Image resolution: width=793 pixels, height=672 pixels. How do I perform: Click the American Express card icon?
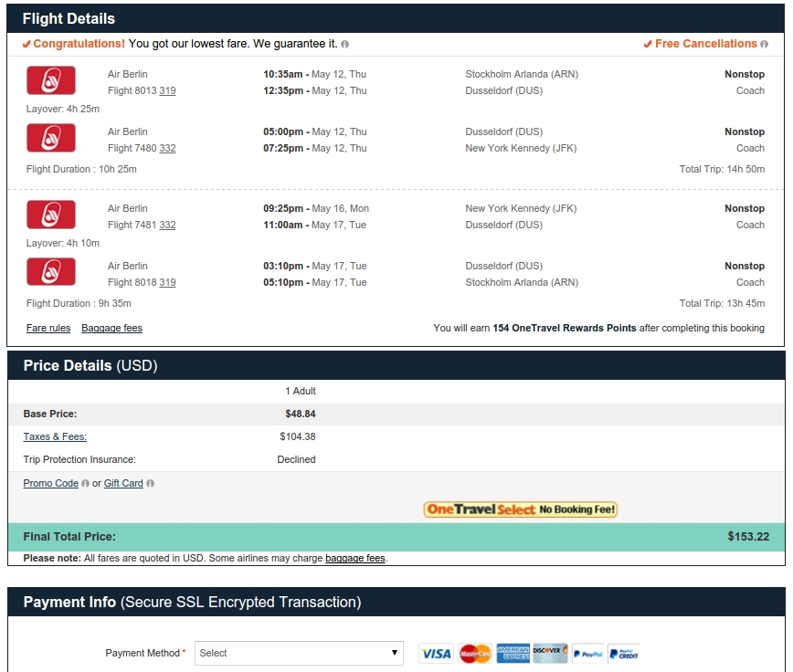[513, 654]
